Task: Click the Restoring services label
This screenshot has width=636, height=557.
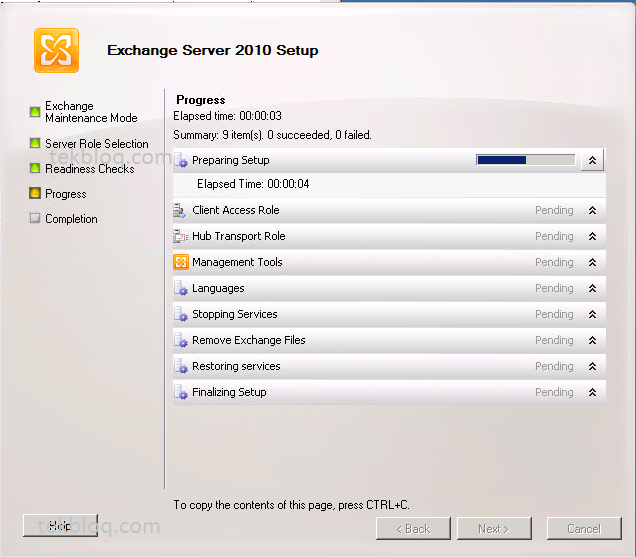Action: point(236,366)
